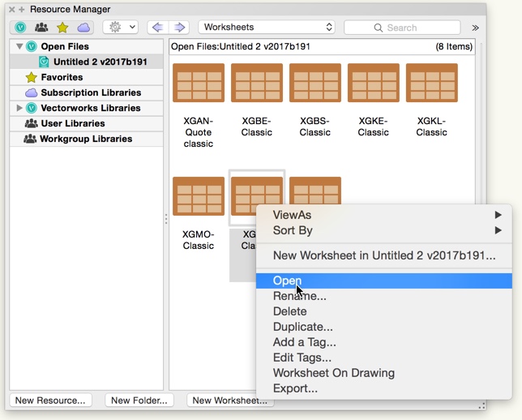Choose Edit Tags from context menu

coord(384,358)
